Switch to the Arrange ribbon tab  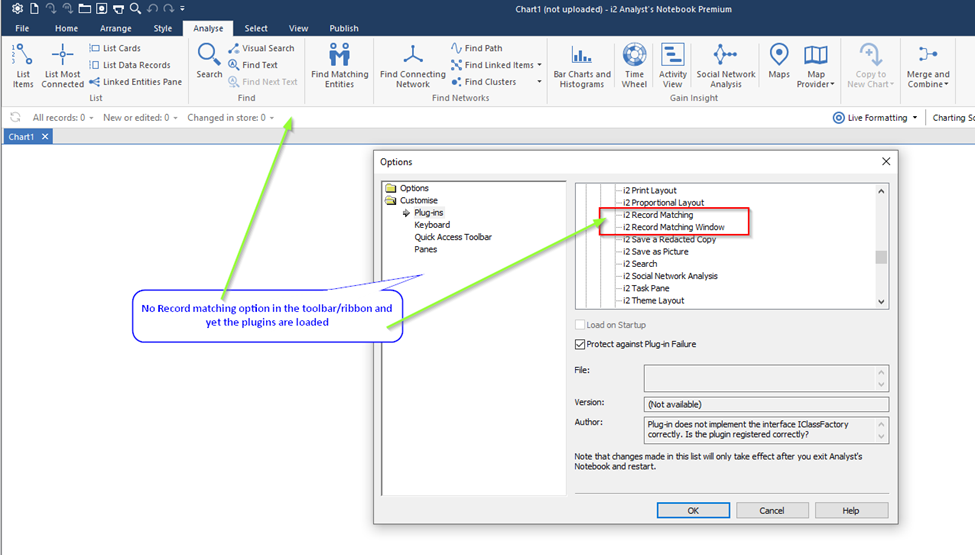[x=116, y=28]
